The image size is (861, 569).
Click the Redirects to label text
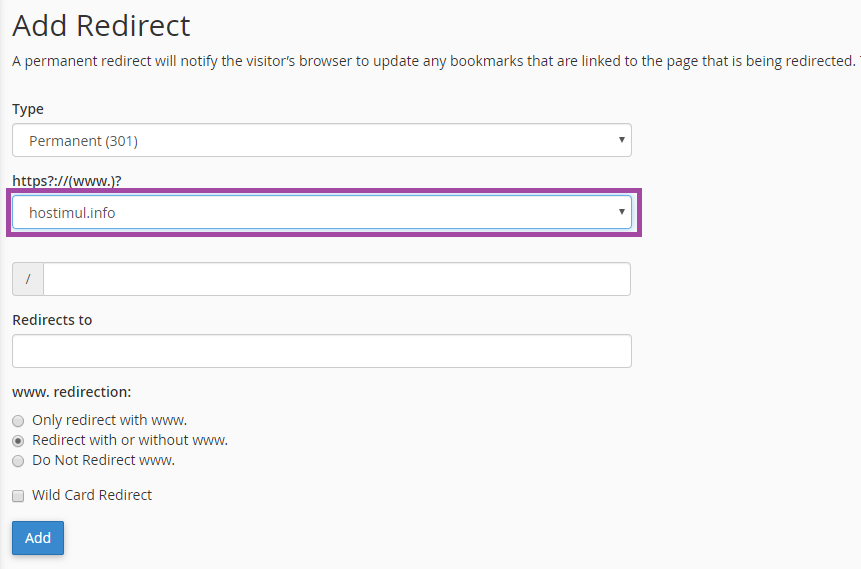tap(52, 320)
